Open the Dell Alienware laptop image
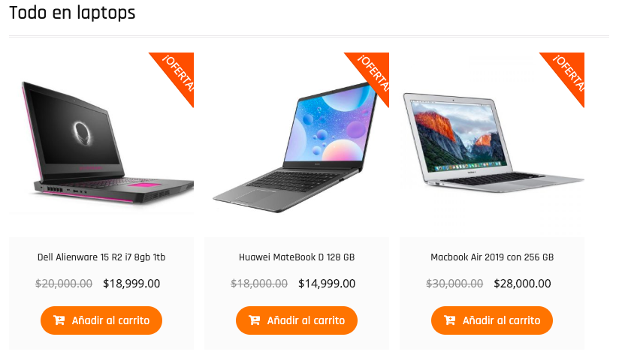The width and height of the screenshot is (619, 364). pyautogui.click(x=101, y=144)
